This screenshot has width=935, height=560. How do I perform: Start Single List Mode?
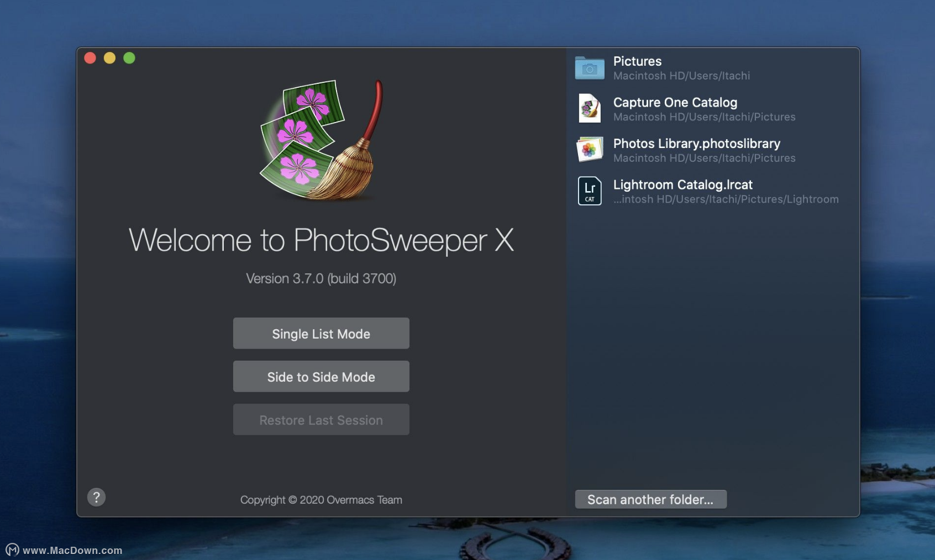pos(321,334)
